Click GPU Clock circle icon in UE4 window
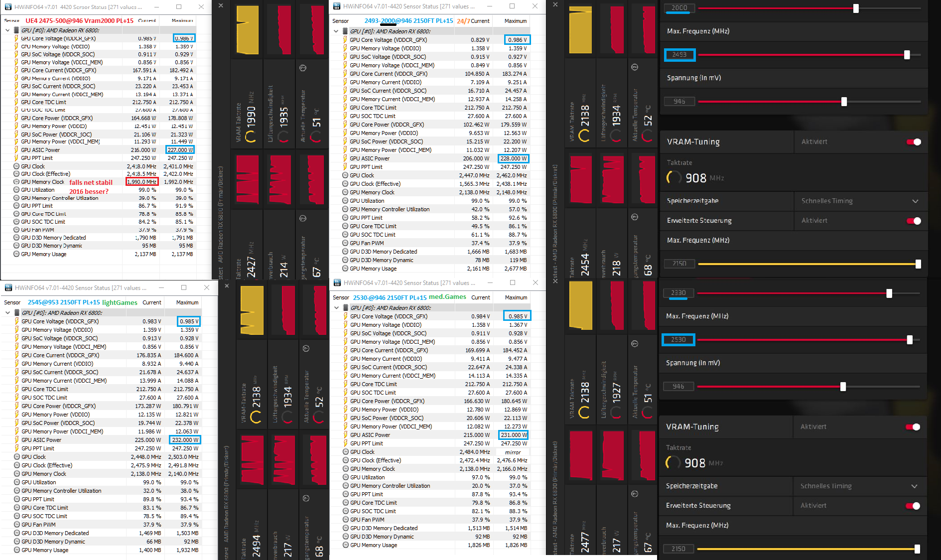This screenshot has height=560, width=941. pyautogui.click(x=16, y=166)
